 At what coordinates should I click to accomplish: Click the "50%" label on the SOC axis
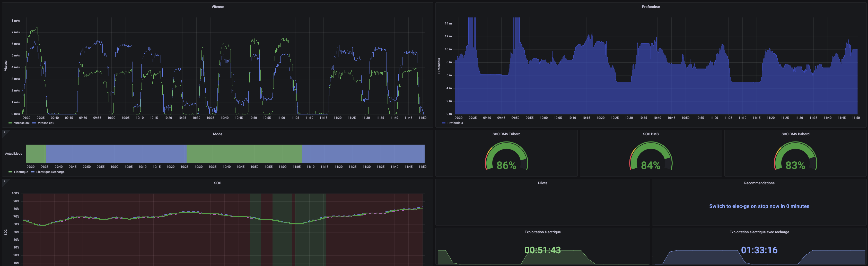(16, 232)
